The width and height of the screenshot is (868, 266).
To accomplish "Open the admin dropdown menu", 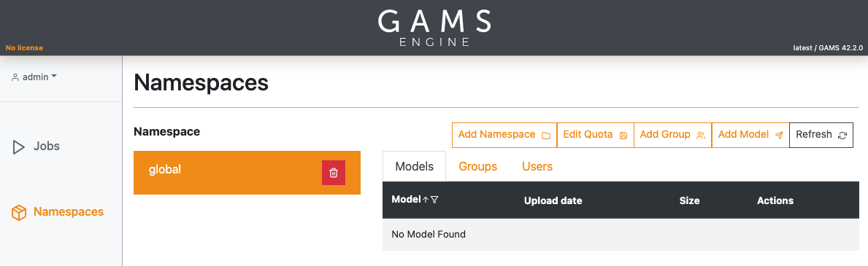I will (34, 77).
